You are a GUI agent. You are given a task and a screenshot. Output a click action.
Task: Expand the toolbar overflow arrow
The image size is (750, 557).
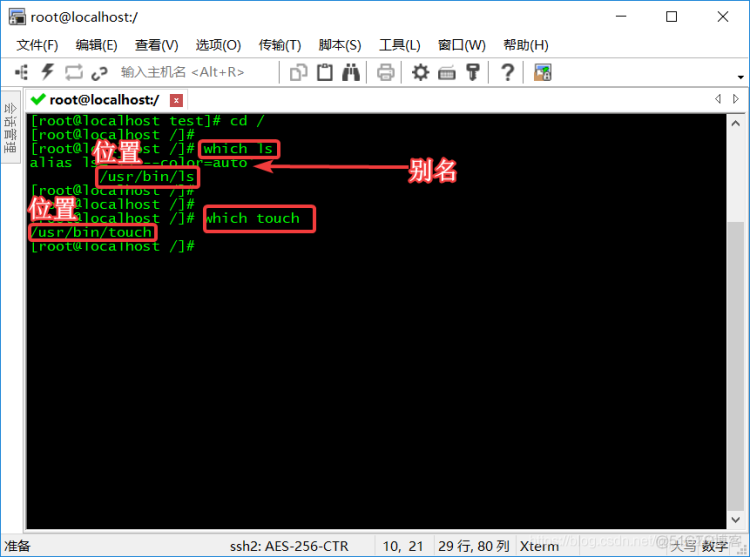(740, 76)
